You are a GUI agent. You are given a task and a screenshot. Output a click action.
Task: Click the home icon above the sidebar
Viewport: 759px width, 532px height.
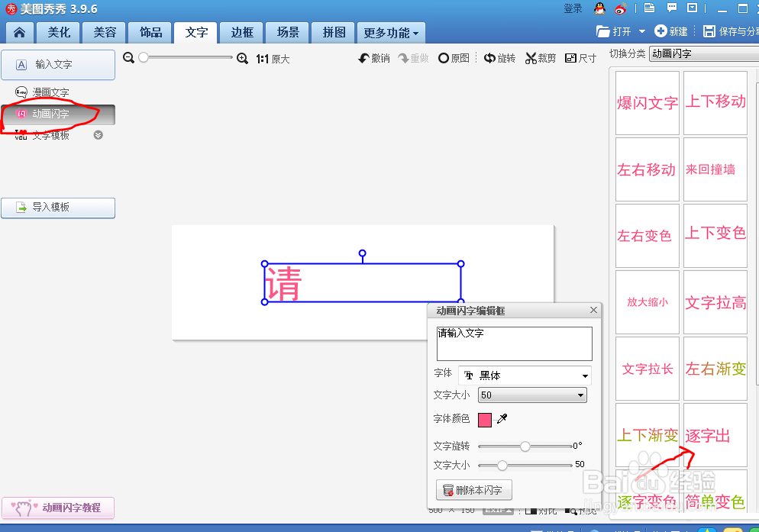[20, 33]
